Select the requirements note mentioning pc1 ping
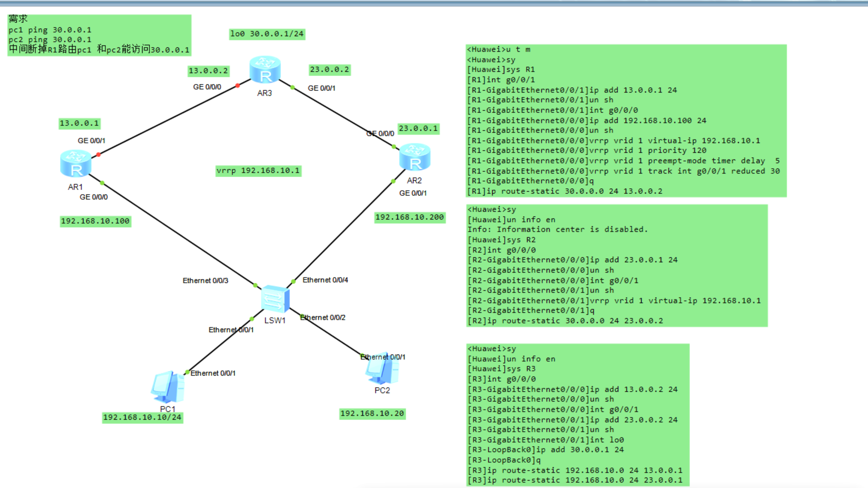The width and height of the screenshot is (868, 488). 99,35
